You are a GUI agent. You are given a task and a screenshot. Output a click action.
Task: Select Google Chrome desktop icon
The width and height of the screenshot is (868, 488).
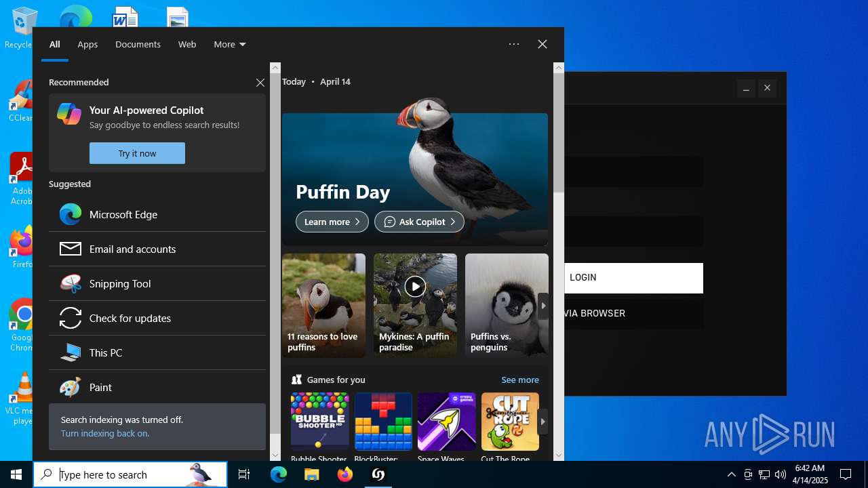(x=22, y=325)
